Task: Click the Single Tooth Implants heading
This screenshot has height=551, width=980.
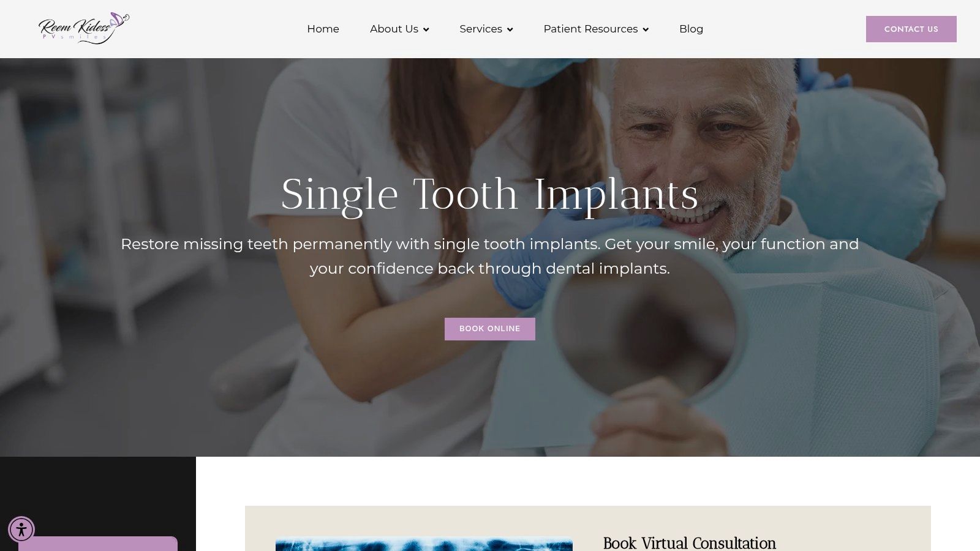Action: (x=490, y=195)
